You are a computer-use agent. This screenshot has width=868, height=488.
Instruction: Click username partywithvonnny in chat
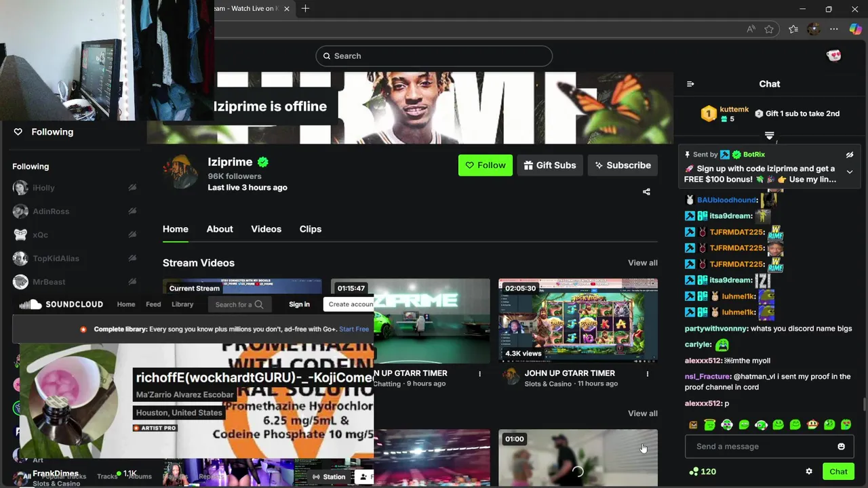(x=716, y=329)
